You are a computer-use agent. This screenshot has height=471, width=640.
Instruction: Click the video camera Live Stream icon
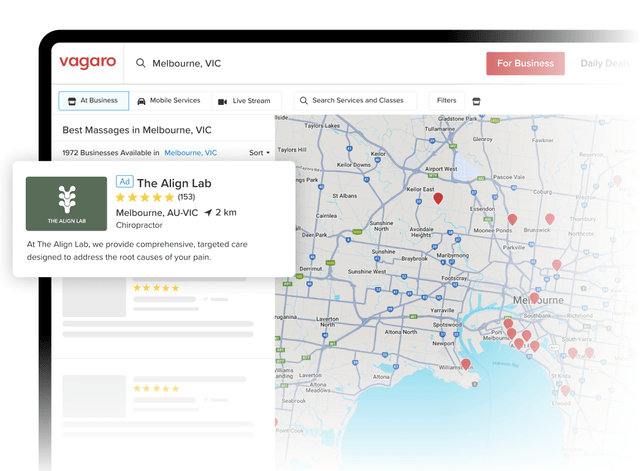[222, 102]
